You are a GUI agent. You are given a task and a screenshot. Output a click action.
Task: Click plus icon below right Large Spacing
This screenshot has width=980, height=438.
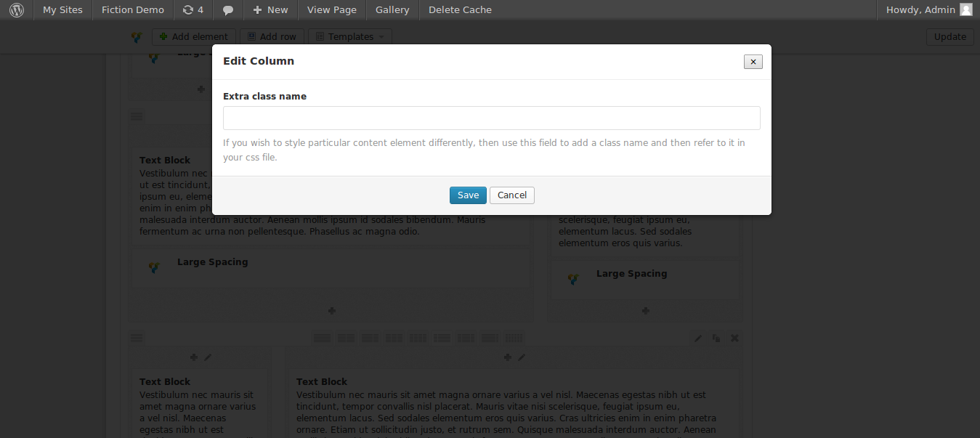pyautogui.click(x=645, y=310)
